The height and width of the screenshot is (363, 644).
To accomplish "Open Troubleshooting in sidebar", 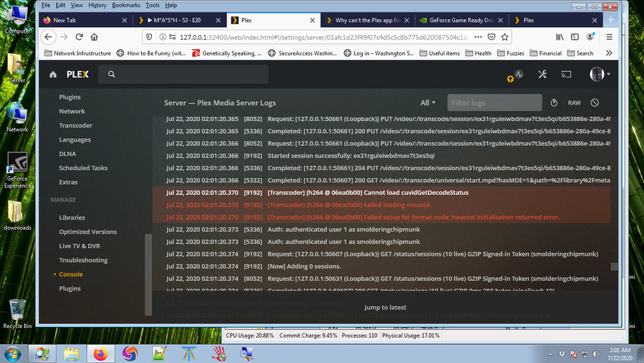I will 83,260.
